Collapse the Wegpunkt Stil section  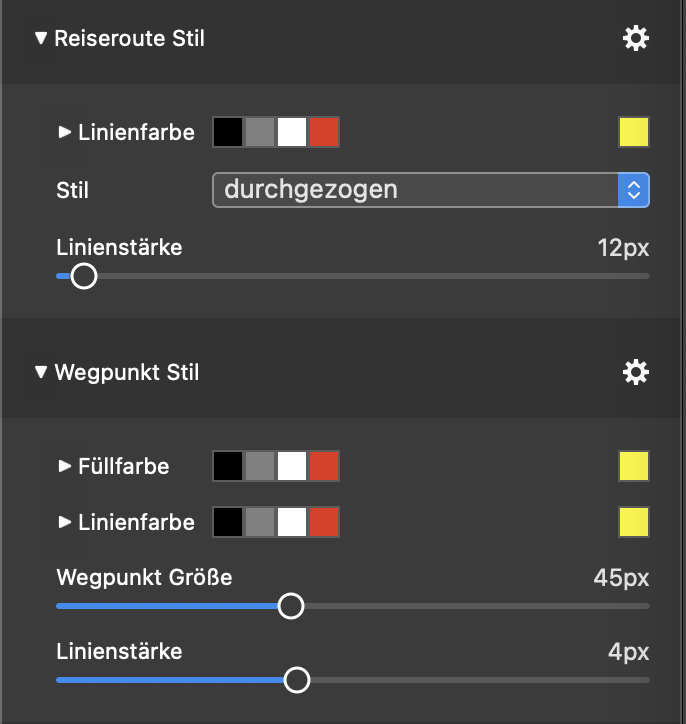(41, 373)
